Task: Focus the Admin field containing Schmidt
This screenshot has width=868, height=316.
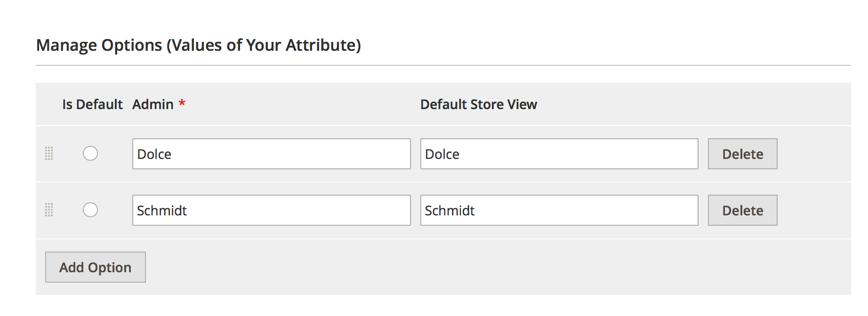Action: (x=271, y=210)
